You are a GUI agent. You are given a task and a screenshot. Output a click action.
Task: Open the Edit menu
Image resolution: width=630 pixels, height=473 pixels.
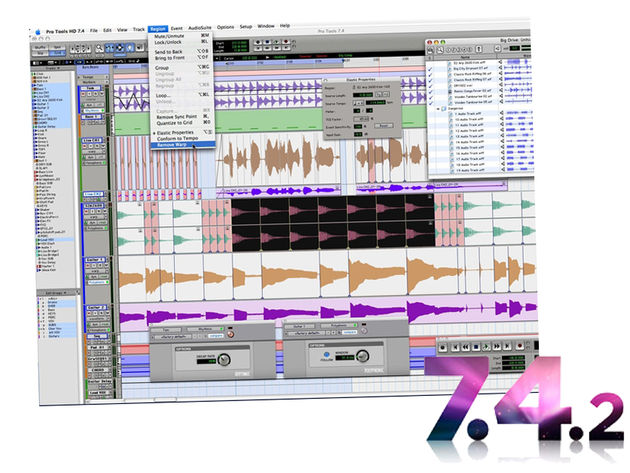pos(107,30)
